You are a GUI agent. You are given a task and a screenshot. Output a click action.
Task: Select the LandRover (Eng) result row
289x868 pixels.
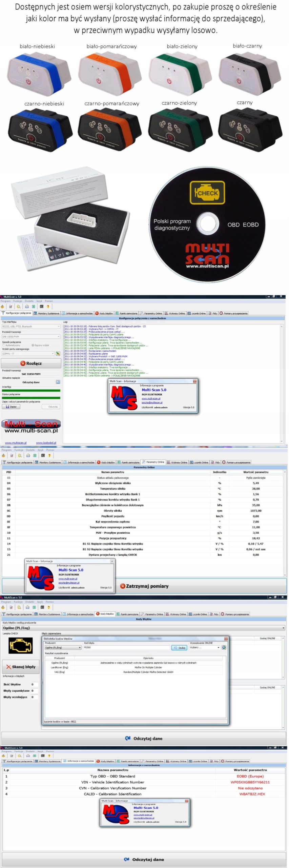pos(134,667)
